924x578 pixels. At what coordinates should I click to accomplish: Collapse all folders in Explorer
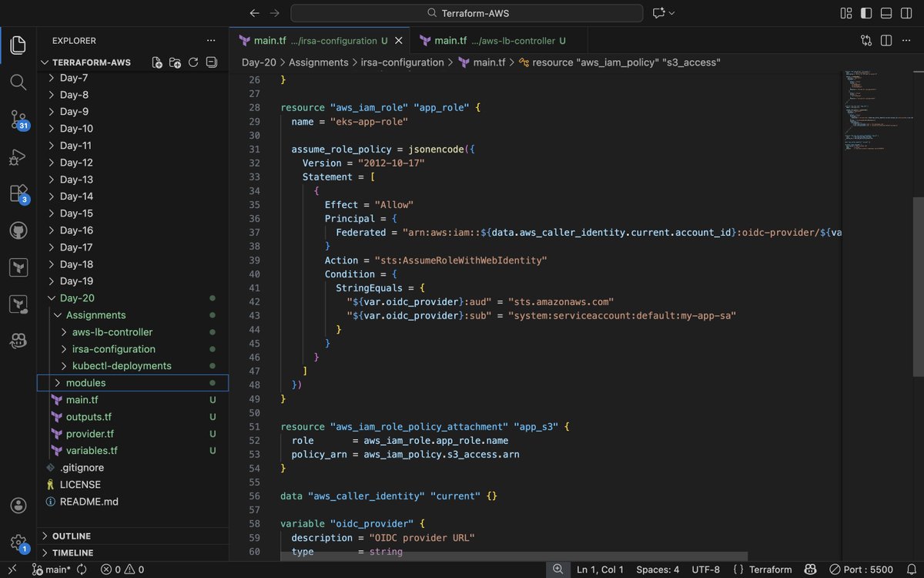212,62
